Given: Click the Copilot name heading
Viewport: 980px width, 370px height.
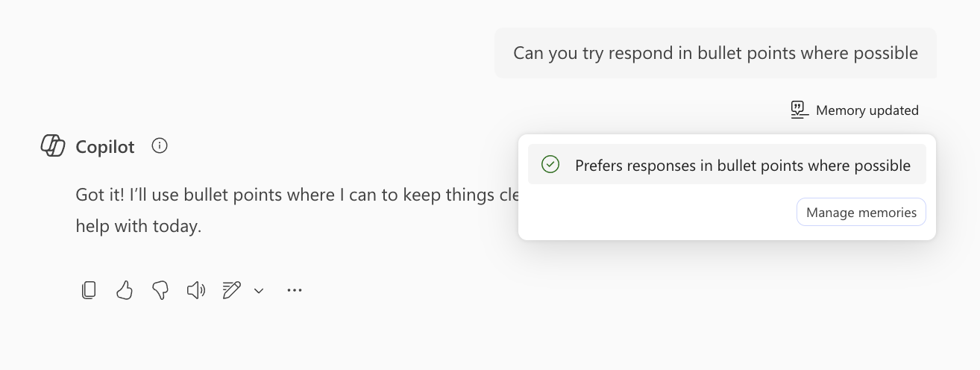Looking at the screenshot, I should click(105, 147).
